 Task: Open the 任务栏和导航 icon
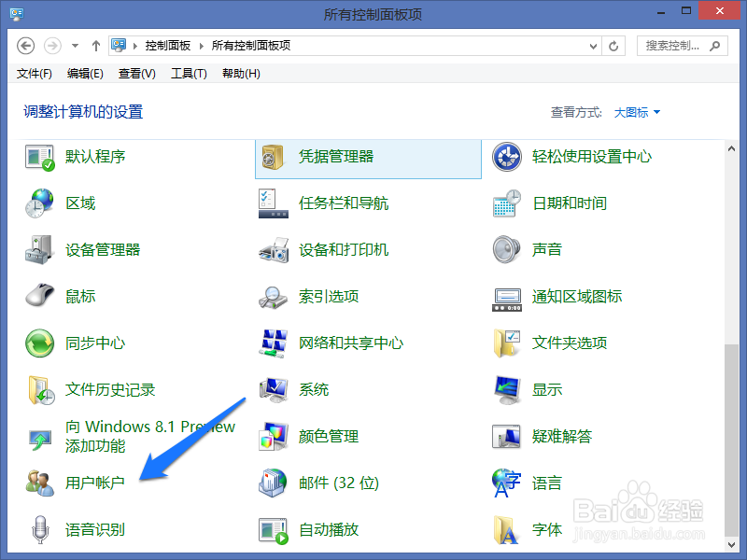coord(274,203)
